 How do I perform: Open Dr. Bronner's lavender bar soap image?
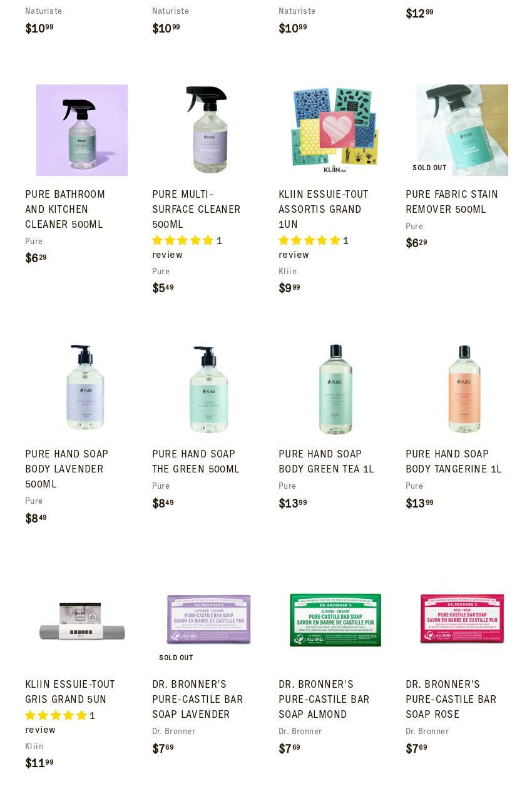tap(208, 620)
